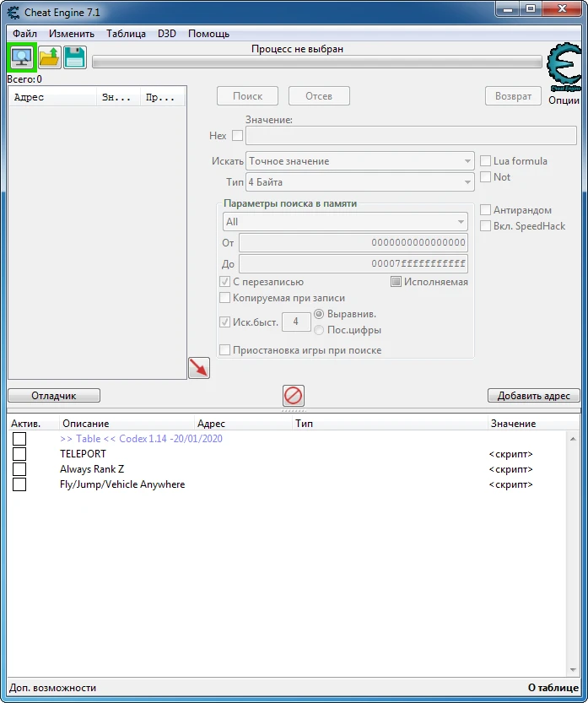The height and width of the screenshot is (703, 588).
Task: Click the Возврат button
Action: coord(513,96)
